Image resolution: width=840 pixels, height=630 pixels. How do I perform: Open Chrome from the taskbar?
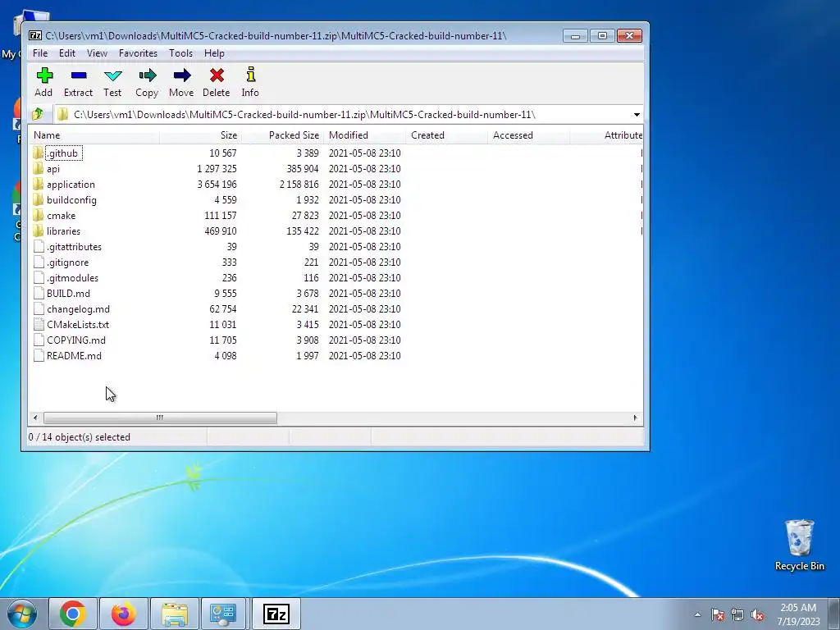pyautogui.click(x=73, y=614)
